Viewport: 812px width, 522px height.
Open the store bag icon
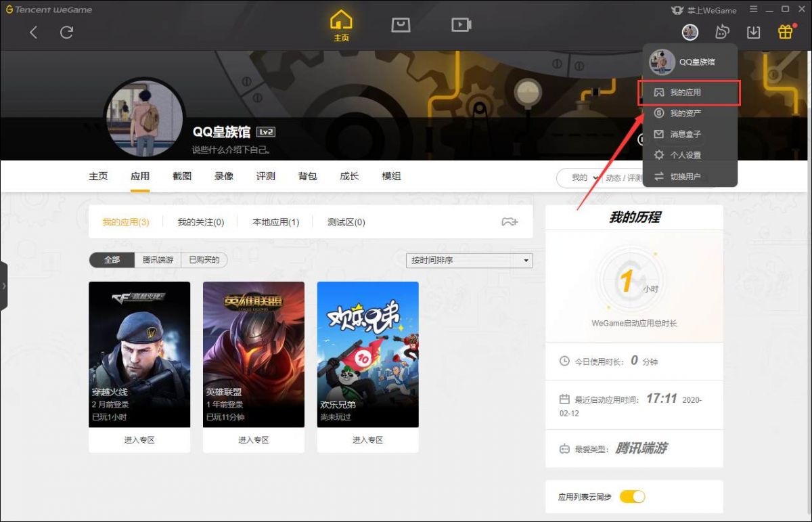tap(401, 25)
